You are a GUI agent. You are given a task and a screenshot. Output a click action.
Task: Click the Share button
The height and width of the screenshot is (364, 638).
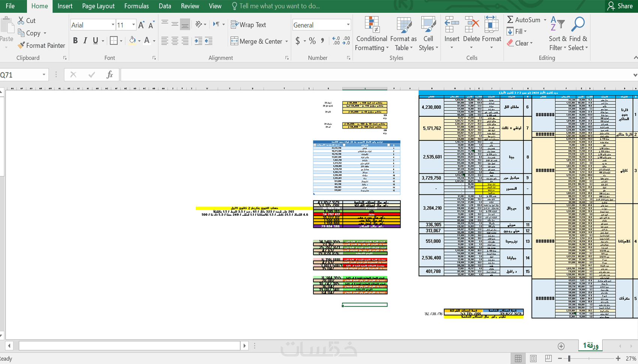(620, 6)
